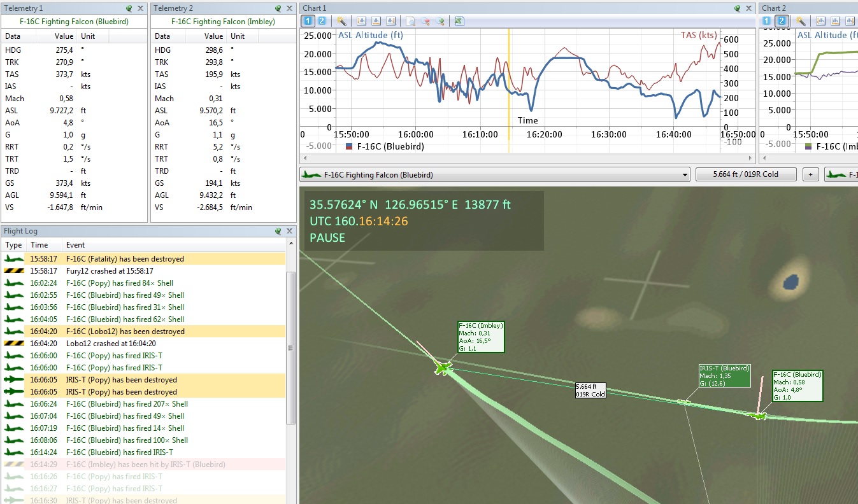
Task: Click second chart layout icon in Chart 2
Action: pyautogui.click(x=836, y=21)
